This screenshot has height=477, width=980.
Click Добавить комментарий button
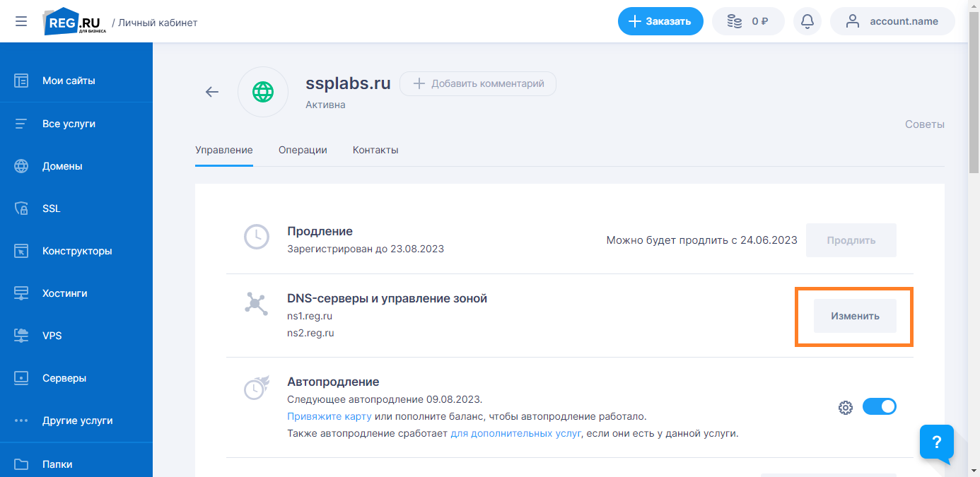(x=478, y=83)
